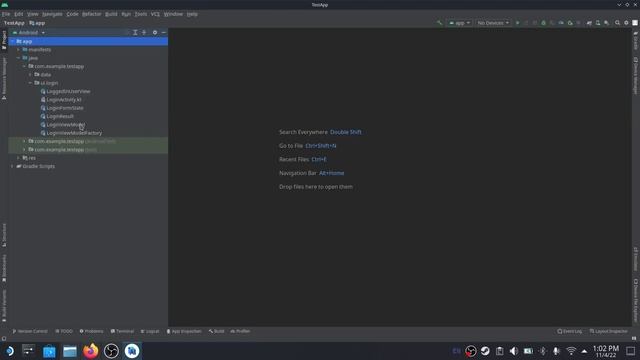Click TestApp breadcrumb in navigation bar
The image size is (640, 360).
click(14, 23)
